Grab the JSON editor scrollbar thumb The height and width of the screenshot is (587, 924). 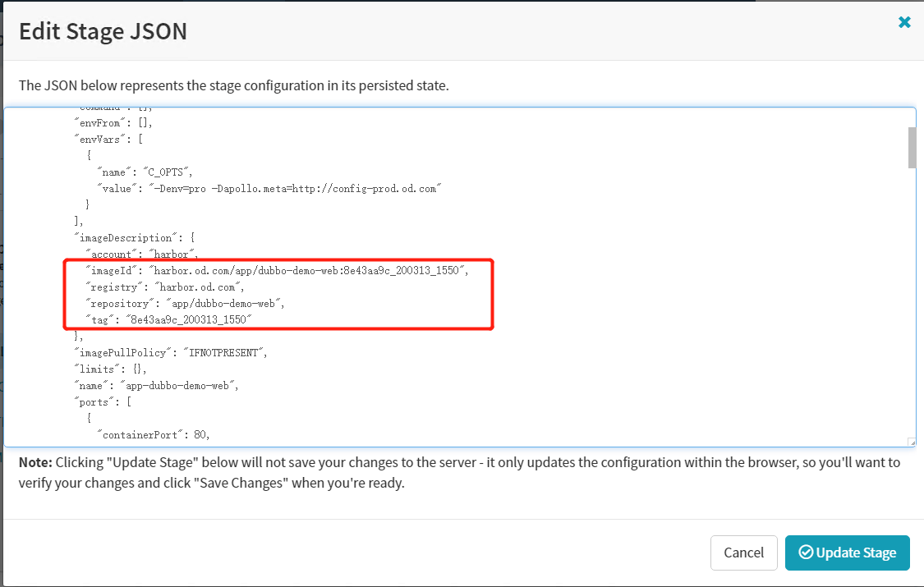click(912, 147)
